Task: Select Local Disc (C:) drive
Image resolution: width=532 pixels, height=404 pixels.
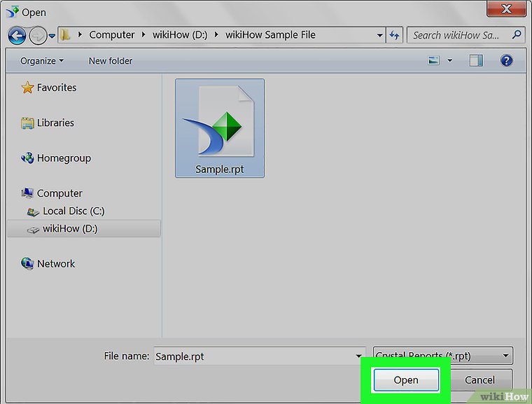Action: point(73,211)
